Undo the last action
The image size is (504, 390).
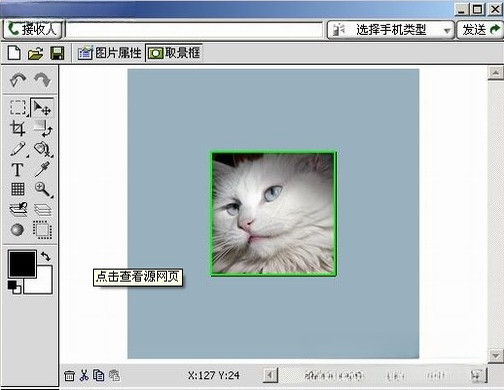pyautogui.click(x=18, y=80)
